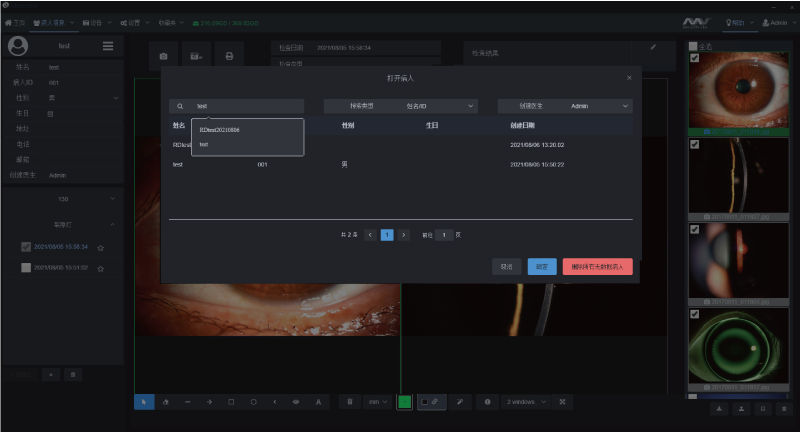This screenshot has height=432, width=800.
Task: Select the arrow annotation tool
Action: coord(209,402)
